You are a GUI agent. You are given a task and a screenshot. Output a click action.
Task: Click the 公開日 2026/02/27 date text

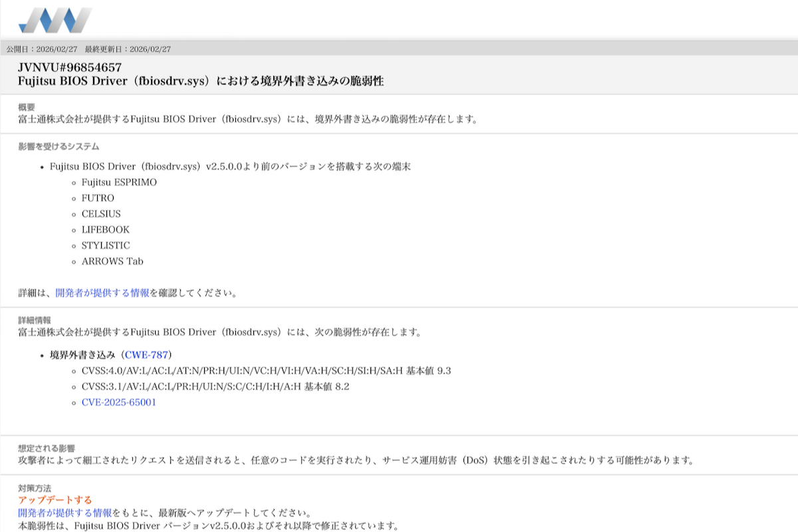[x=42, y=49]
